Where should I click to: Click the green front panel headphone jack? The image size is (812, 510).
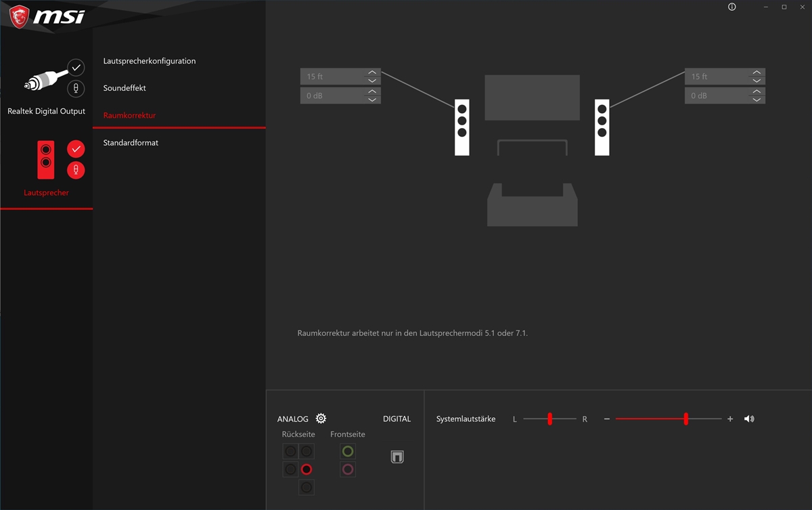point(348,451)
